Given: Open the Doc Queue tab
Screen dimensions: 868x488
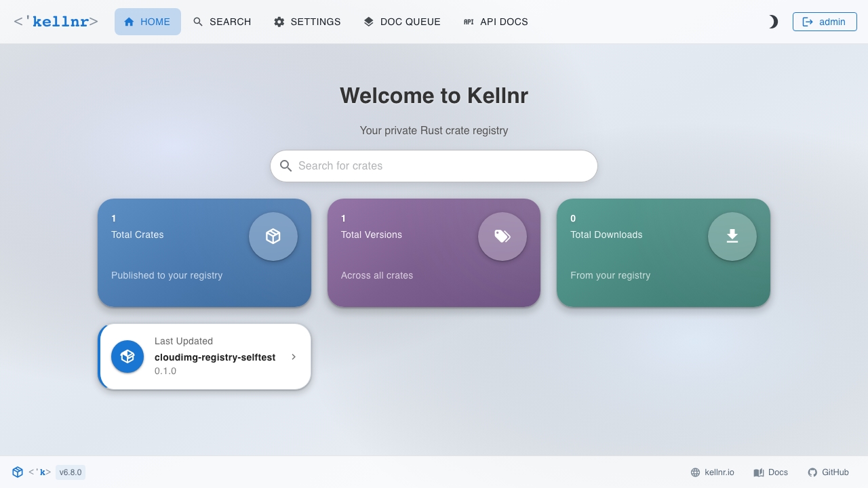Looking at the screenshot, I should 402,22.
